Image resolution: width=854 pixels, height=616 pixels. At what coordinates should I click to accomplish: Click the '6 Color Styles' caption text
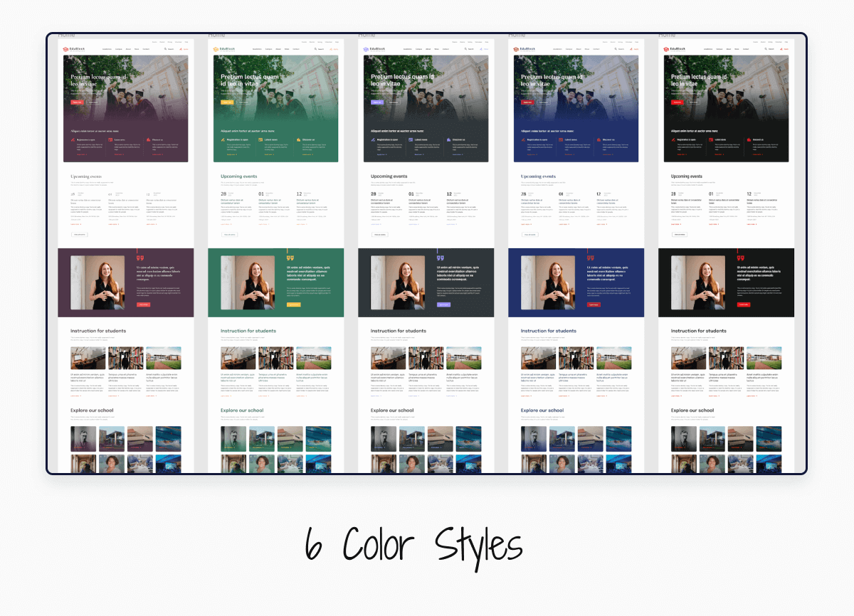413,546
